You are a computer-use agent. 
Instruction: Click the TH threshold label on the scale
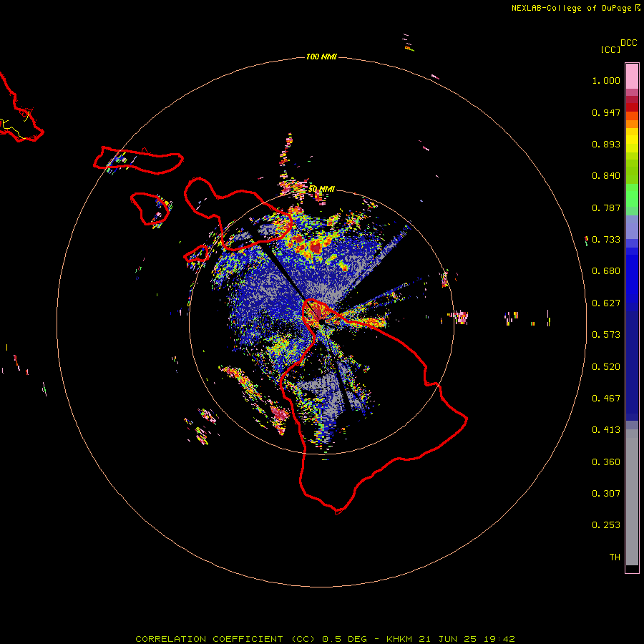pyautogui.click(x=615, y=557)
